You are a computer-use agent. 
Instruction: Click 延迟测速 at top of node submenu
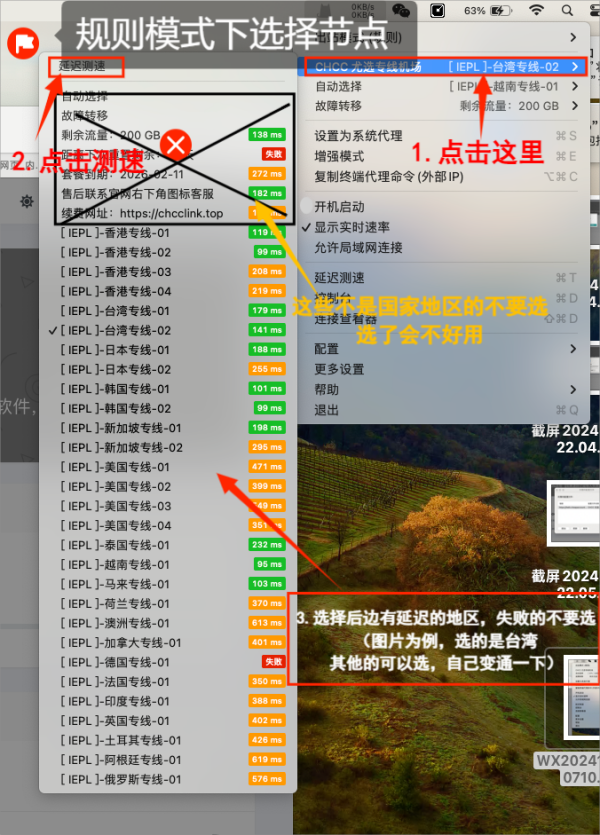point(82,66)
